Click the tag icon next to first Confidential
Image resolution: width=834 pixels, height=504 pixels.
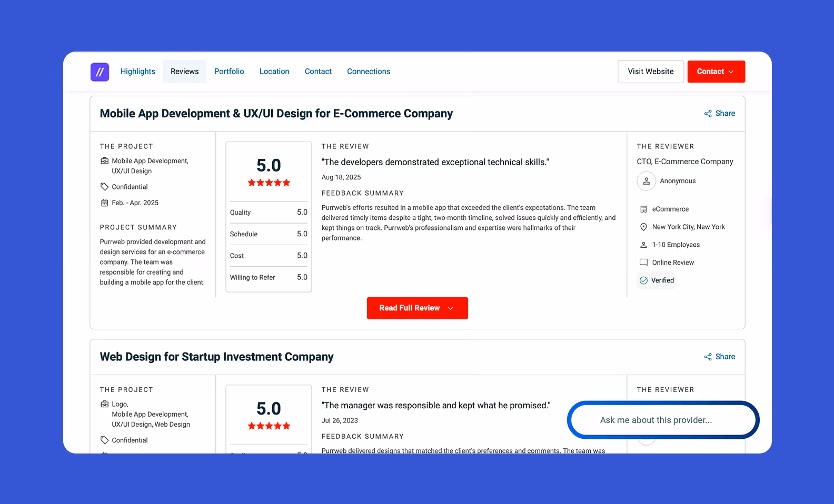pos(105,187)
